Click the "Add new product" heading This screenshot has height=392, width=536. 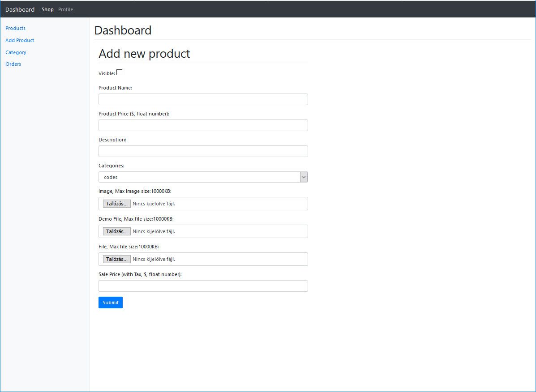point(144,54)
